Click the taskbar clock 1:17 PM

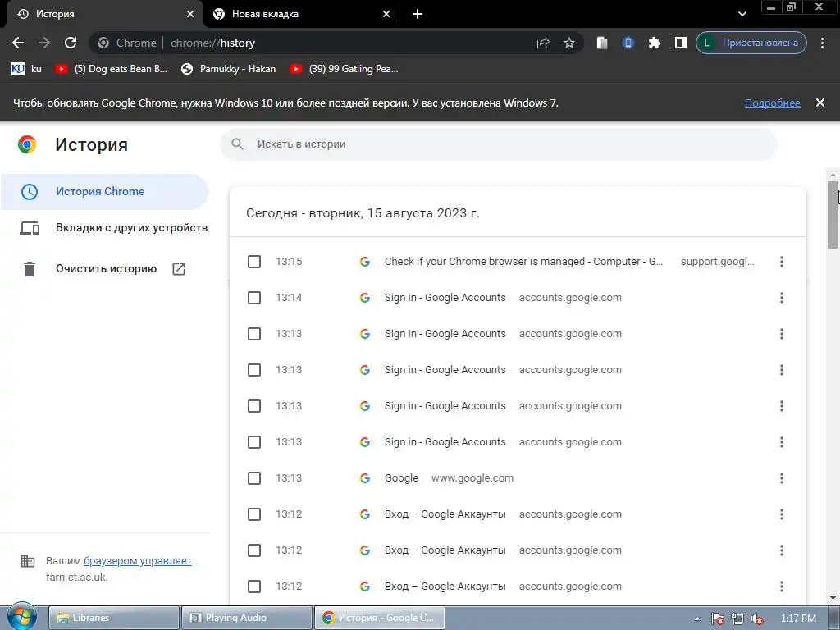[798, 619]
